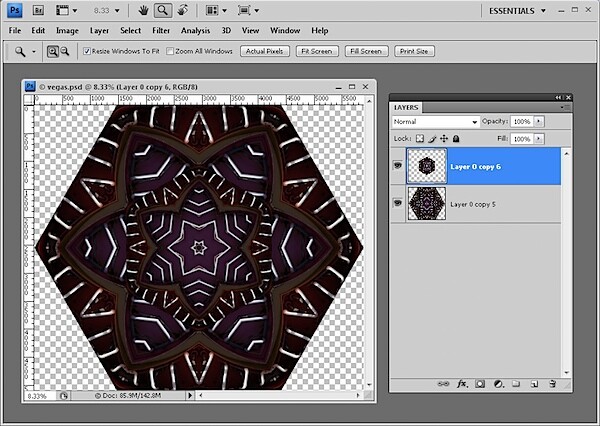This screenshot has height=426, width=600.
Task: Click the Fill Screen button
Action: [x=366, y=51]
